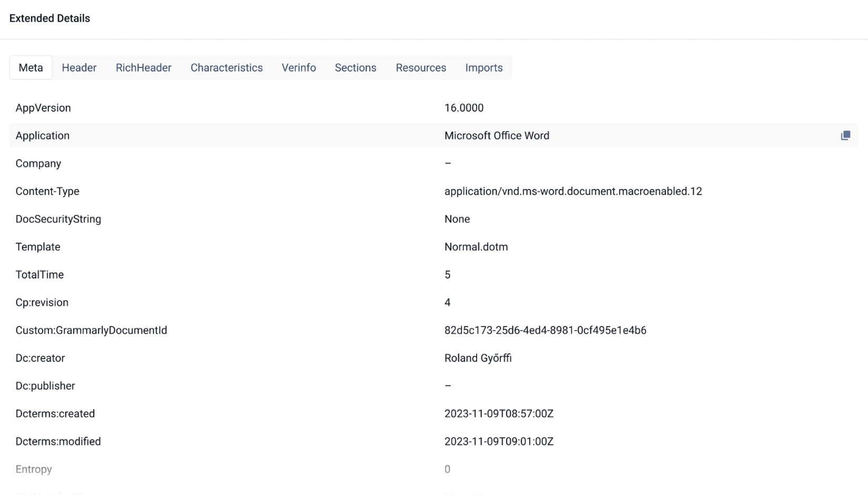The height and width of the screenshot is (496, 868).
Task: Select the Dcterms:created timestamp value
Action: 498,414
